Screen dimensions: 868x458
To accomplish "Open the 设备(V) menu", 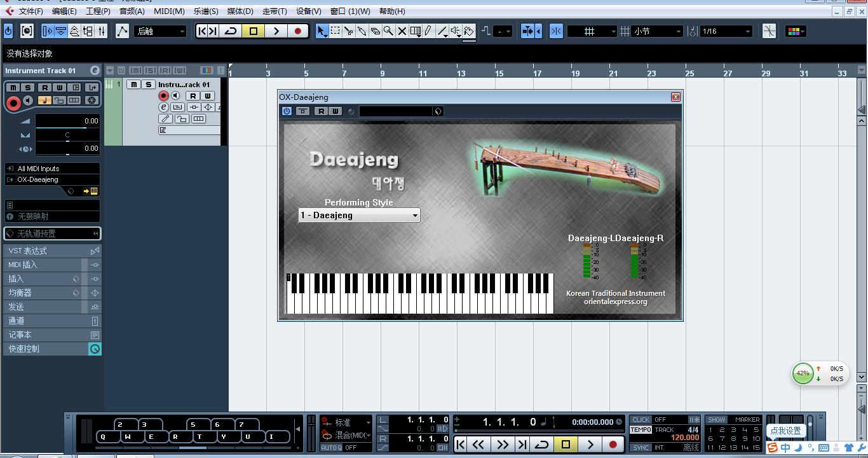I will [308, 11].
